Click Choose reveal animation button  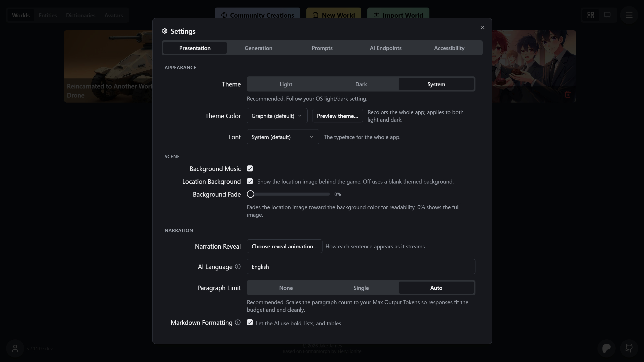(x=285, y=246)
